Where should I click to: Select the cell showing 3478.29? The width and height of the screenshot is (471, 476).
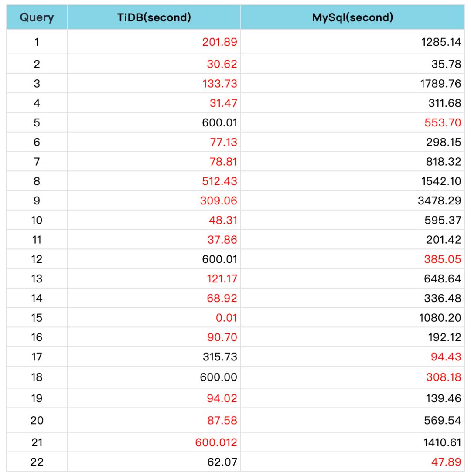coord(440,201)
